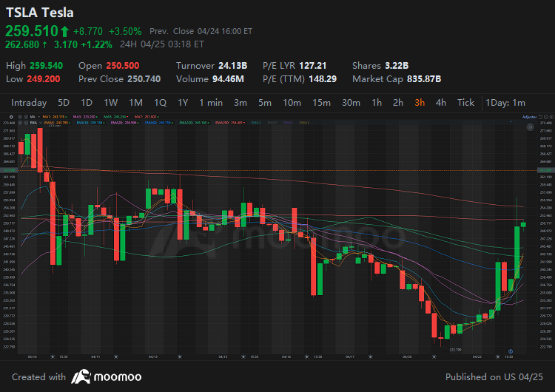Select the 1h interval
This screenshot has width=555, height=392.
click(x=377, y=103)
